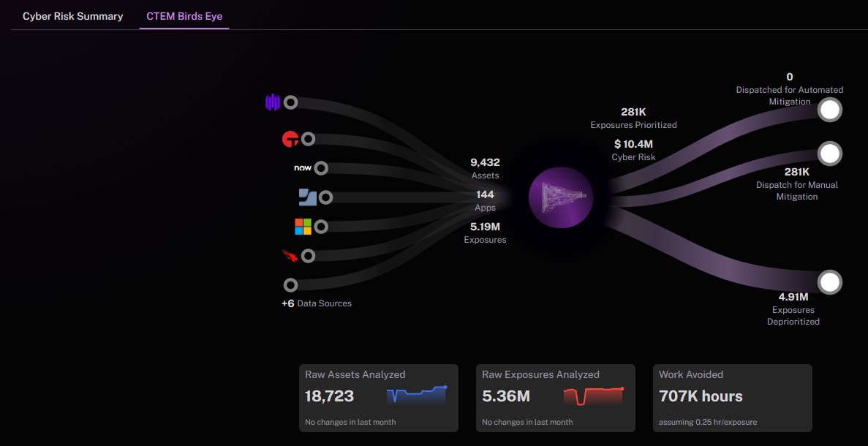The width and height of the screenshot is (868, 446).
Task: Click the central purple funnel sphere
Action: 561,197
